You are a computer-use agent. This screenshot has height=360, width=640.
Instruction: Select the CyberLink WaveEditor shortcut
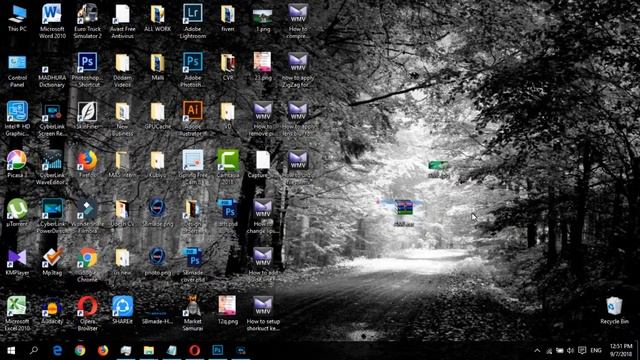click(x=52, y=167)
